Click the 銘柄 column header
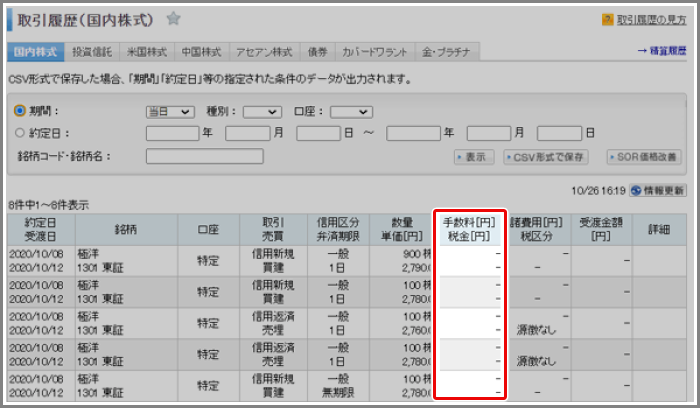Screen dimensions: 700x408 click(x=126, y=229)
